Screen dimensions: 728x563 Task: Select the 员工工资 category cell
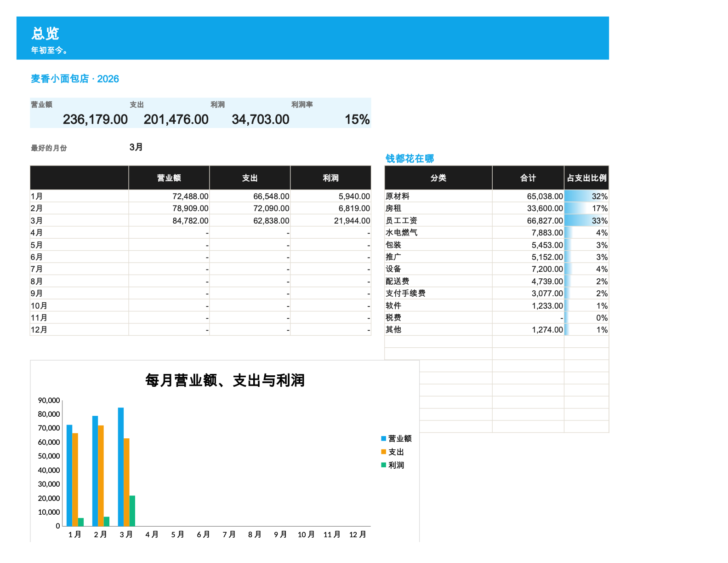click(438, 221)
